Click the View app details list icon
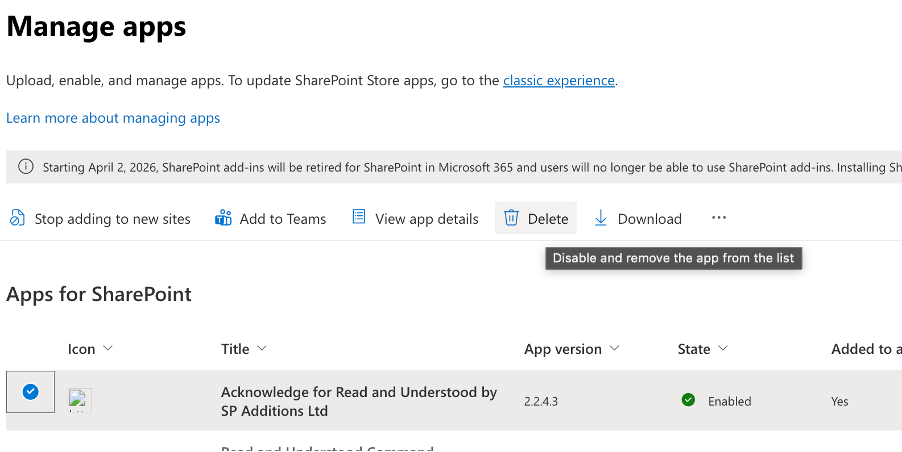Image resolution: width=902 pixels, height=452 pixels. click(x=359, y=217)
